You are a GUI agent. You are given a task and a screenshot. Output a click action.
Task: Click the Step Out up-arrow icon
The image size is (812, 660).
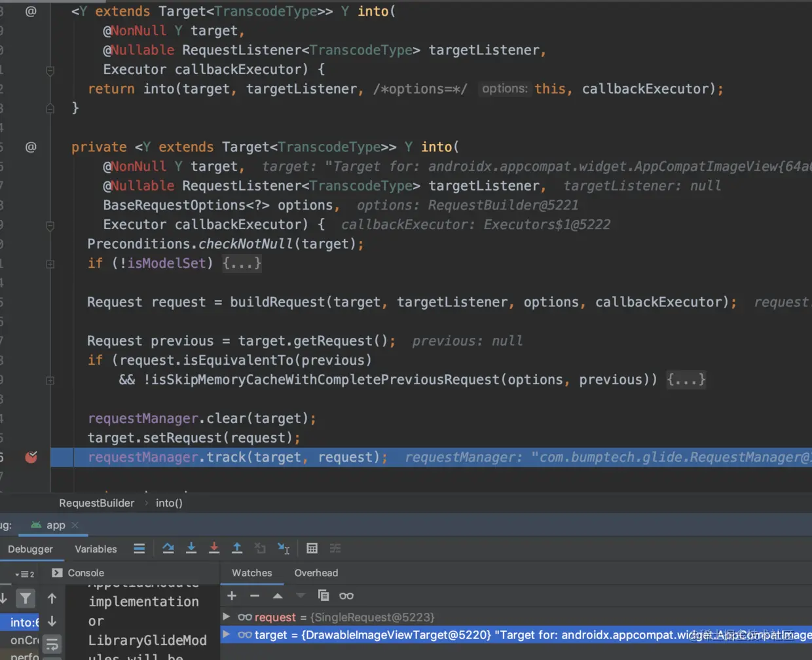(237, 548)
